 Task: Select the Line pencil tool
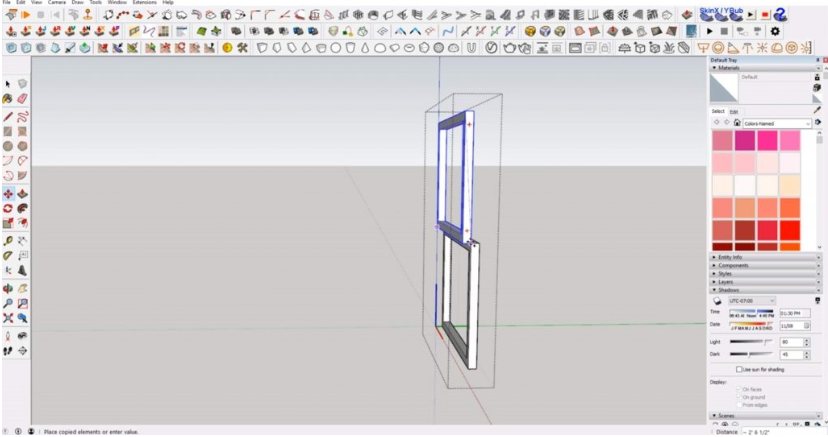pos(7,117)
